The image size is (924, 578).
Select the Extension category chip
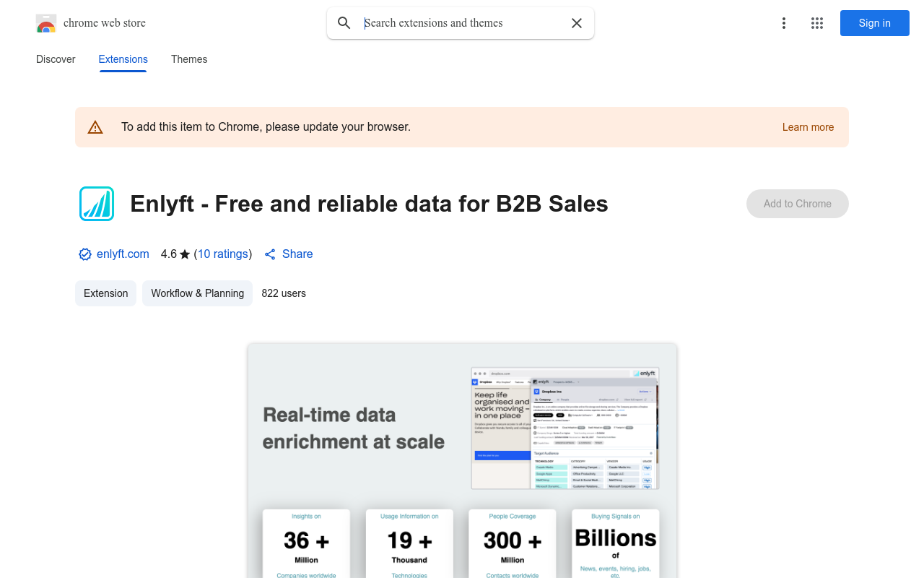pyautogui.click(x=105, y=293)
